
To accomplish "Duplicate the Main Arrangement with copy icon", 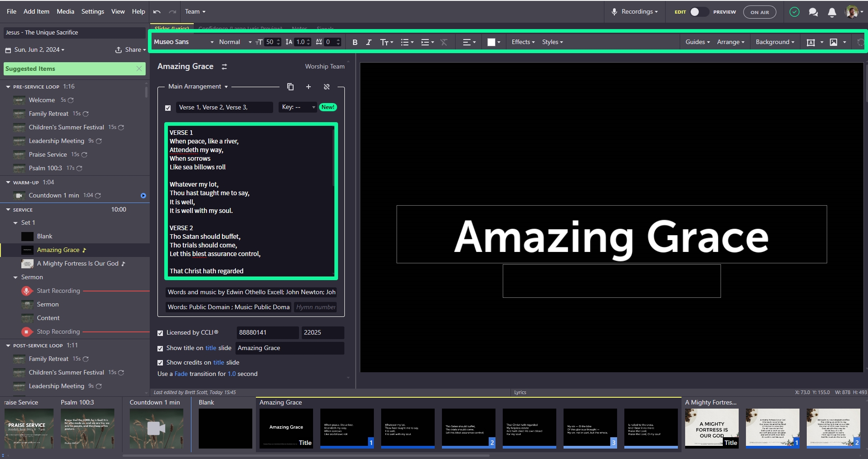I will (x=290, y=87).
